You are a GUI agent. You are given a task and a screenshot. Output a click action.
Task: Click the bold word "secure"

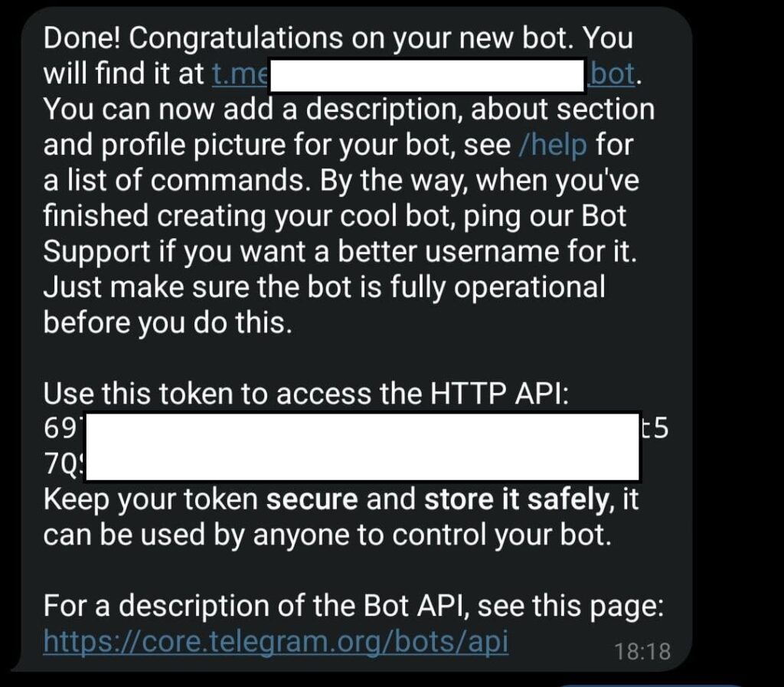pos(312,499)
